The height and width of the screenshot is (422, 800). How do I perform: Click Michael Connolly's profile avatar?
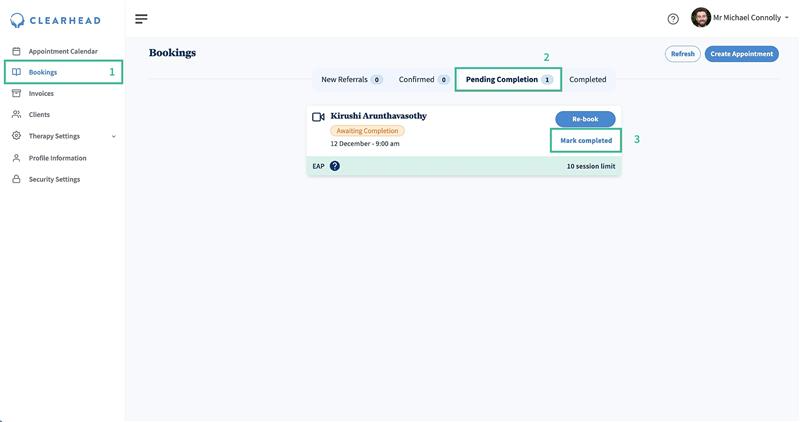(x=701, y=18)
